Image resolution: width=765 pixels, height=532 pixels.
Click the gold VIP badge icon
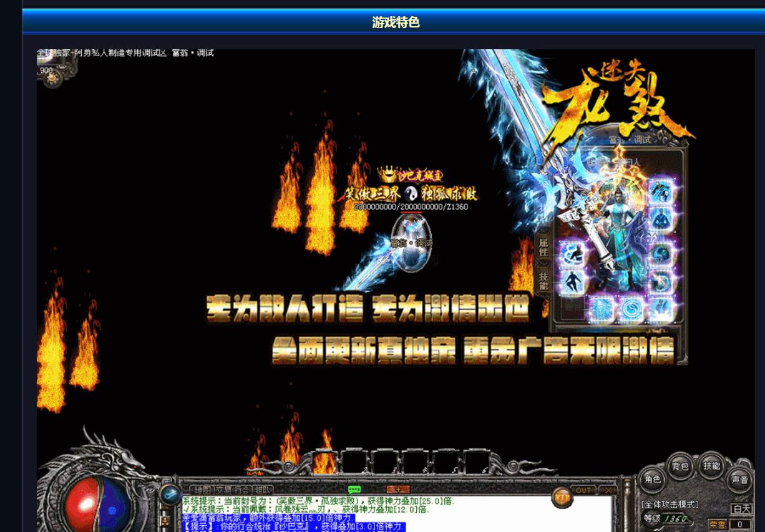[562, 497]
